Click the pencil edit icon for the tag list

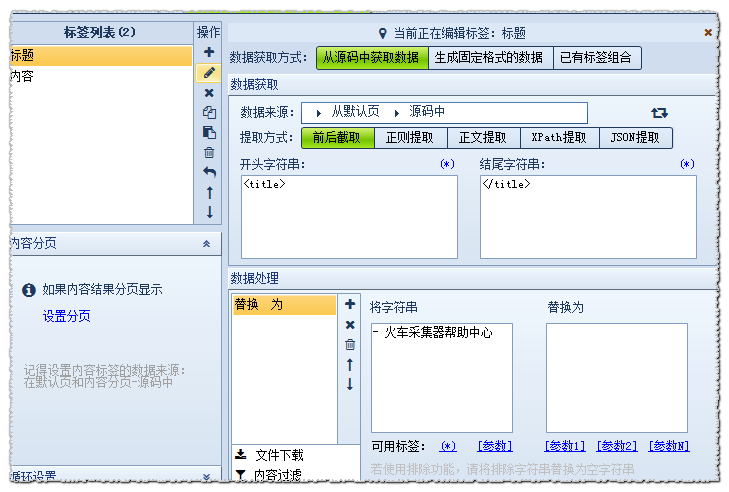[x=209, y=73]
